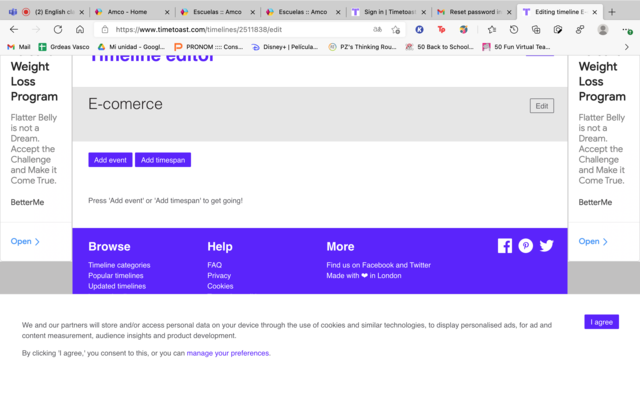Reload the page with refresh icon
The image size is (640, 400).
click(58, 29)
